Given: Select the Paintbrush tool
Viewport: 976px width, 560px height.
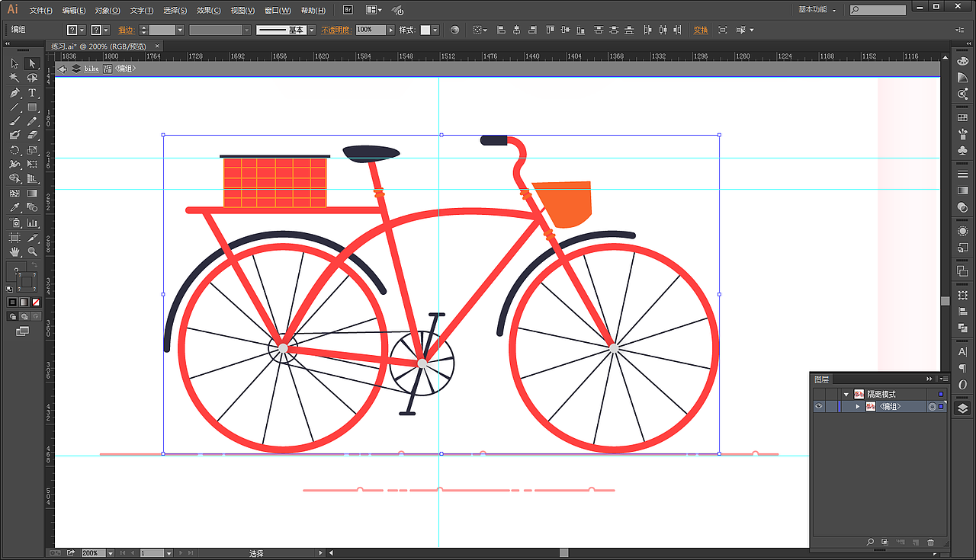Looking at the screenshot, I should (14, 121).
